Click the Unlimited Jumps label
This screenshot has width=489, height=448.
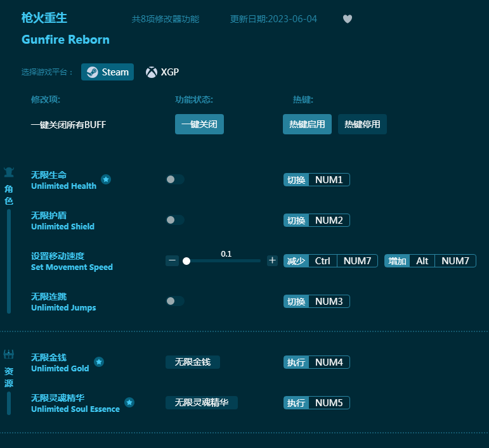(x=63, y=307)
